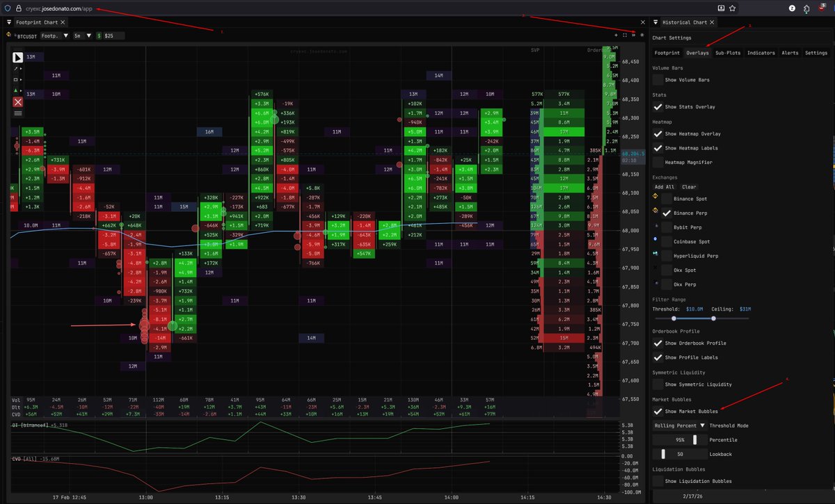
Task: Open the Footp. chart type dropdown
Action: 54,35
